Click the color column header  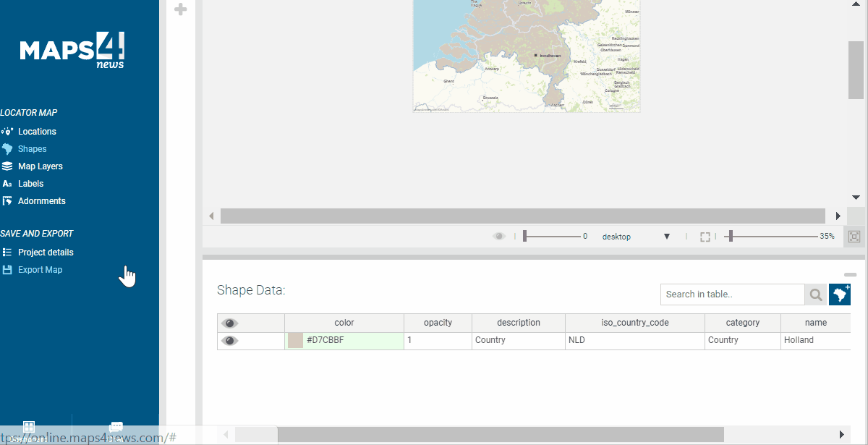(344, 323)
